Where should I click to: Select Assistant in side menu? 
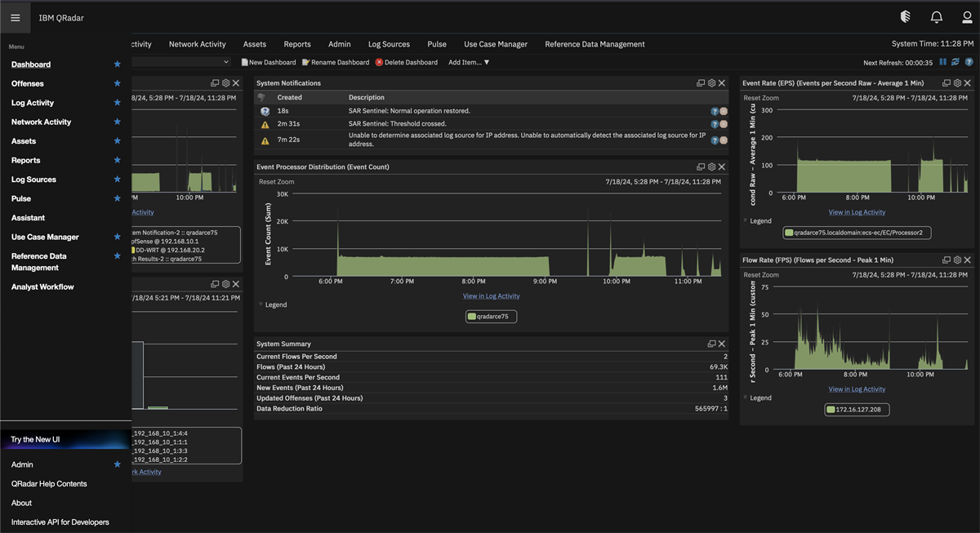pos(29,218)
